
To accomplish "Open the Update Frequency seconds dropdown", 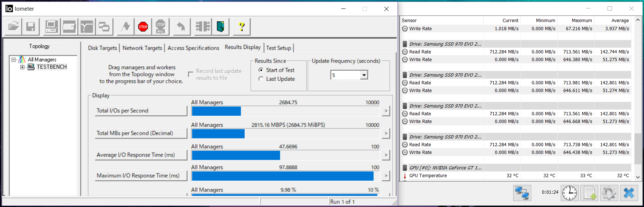I will (x=364, y=75).
